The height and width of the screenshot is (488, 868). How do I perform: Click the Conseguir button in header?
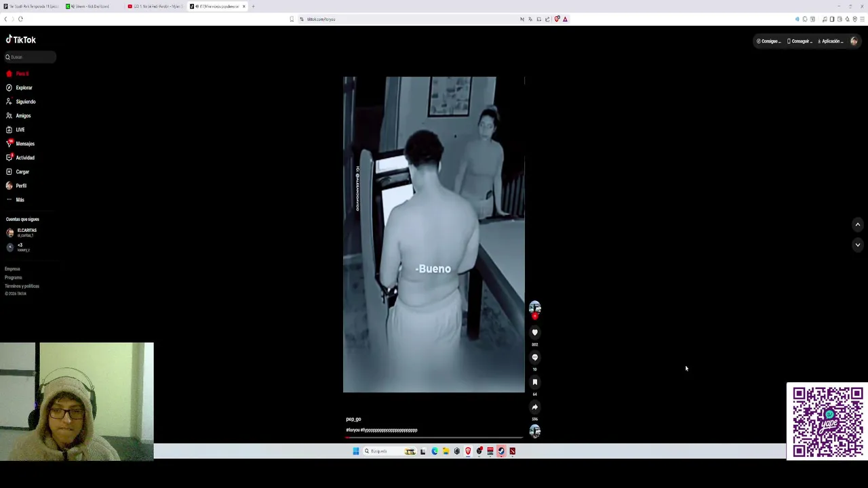pyautogui.click(x=800, y=41)
